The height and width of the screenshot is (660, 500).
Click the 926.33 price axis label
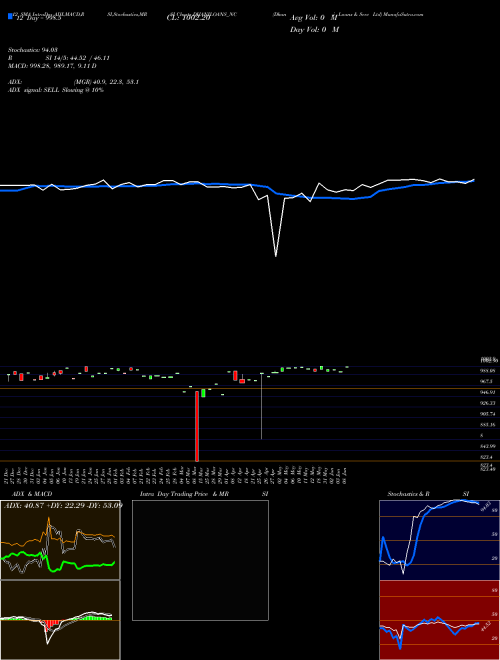[x=487, y=403]
